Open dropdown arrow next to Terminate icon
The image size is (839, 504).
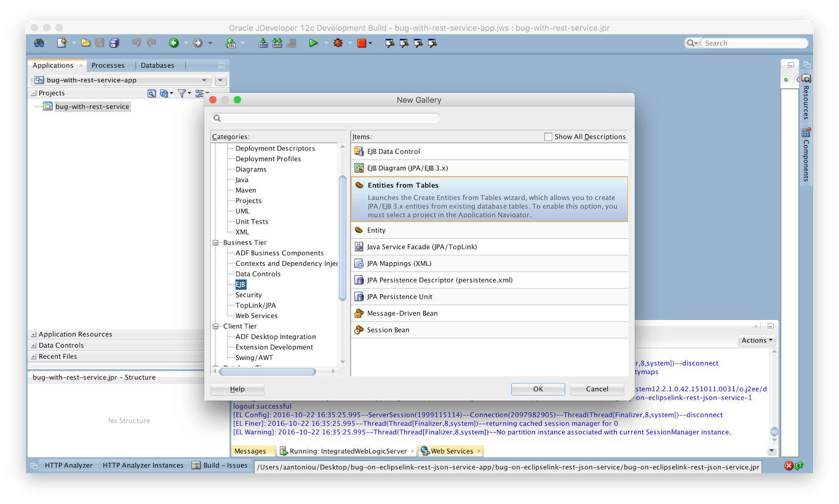pos(370,43)
